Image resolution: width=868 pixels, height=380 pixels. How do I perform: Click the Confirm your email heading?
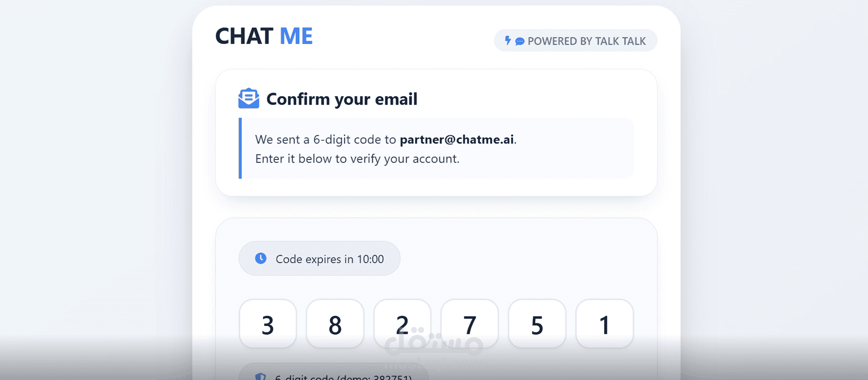pos(342,99)
